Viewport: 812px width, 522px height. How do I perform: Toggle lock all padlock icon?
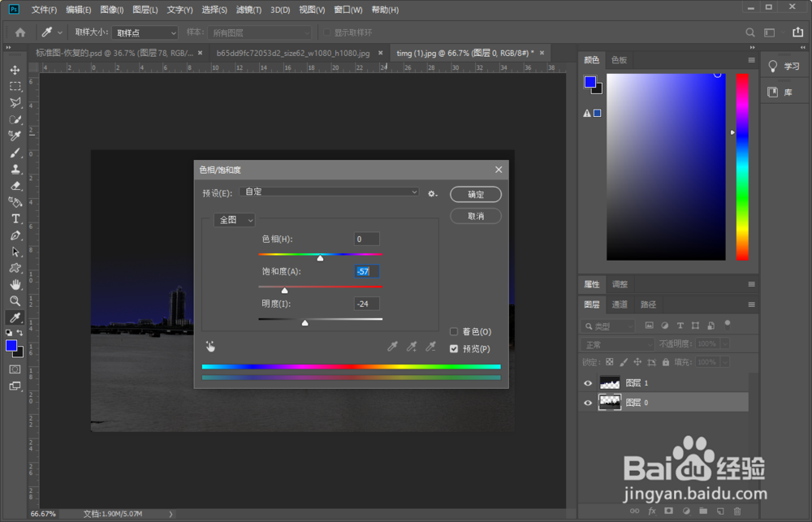[666, 362]
